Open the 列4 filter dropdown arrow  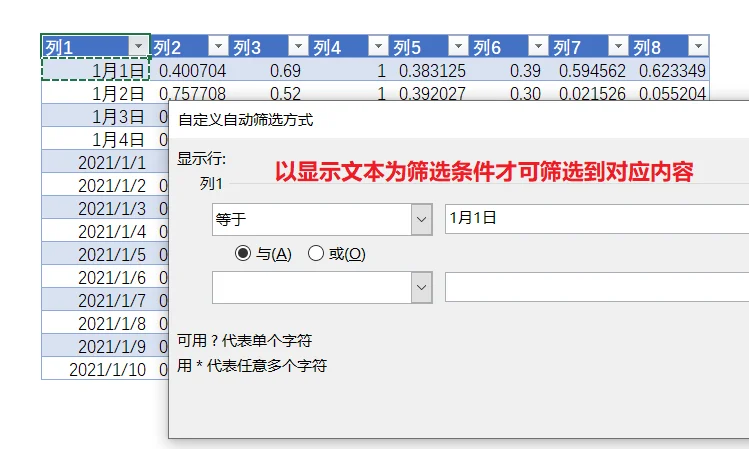point(378,46)
